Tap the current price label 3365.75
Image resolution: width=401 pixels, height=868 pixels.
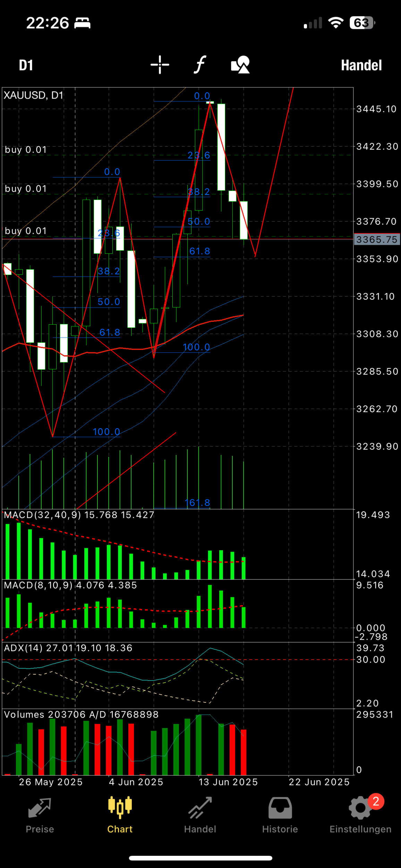[377, 240]
